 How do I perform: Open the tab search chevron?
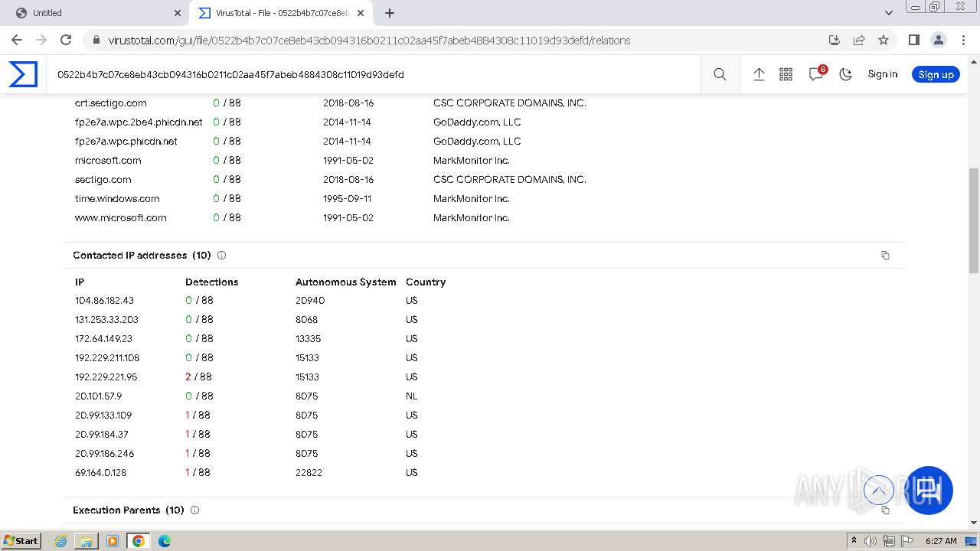pos(889,13)
